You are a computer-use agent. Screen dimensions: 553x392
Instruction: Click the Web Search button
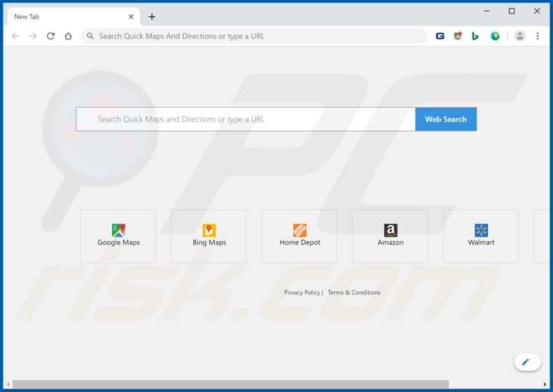[x=446, y=119]
